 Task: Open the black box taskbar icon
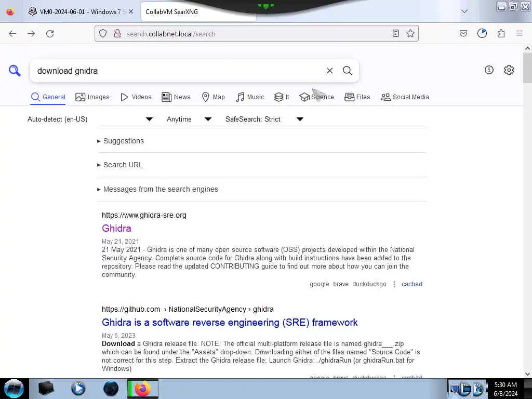[x=46, y=389]
